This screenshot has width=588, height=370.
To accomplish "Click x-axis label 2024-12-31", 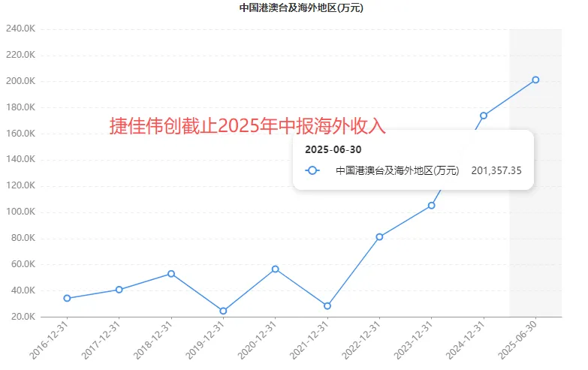I will click(466, 341).
